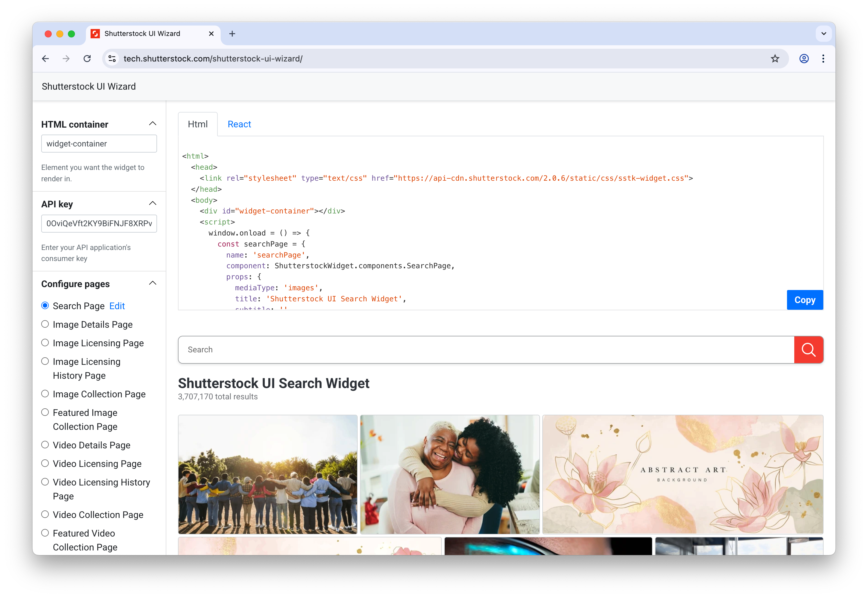
Task: Reload the current page
Action: (x=87, y=59)
